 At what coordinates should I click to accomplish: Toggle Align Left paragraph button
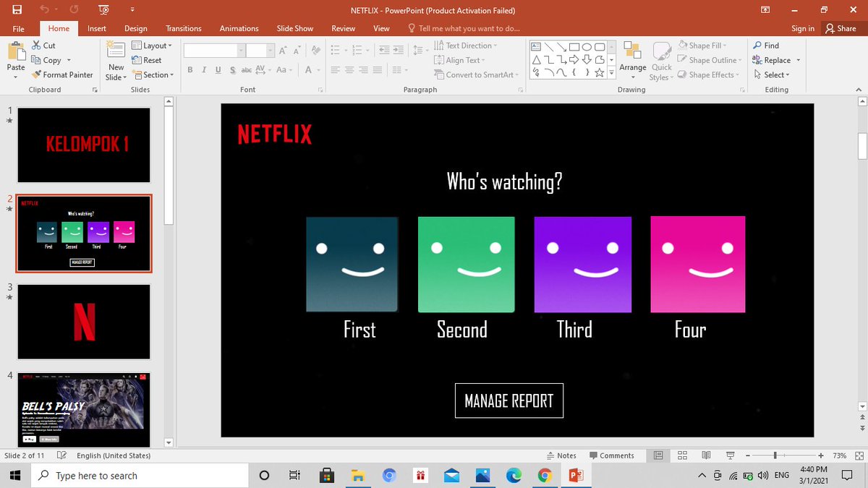pos(336,70)
